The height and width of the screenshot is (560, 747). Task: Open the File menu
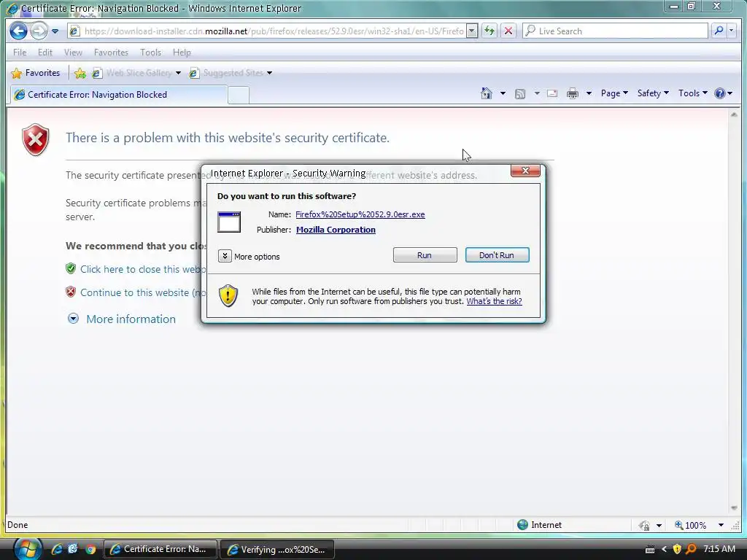tap(20, 52)
